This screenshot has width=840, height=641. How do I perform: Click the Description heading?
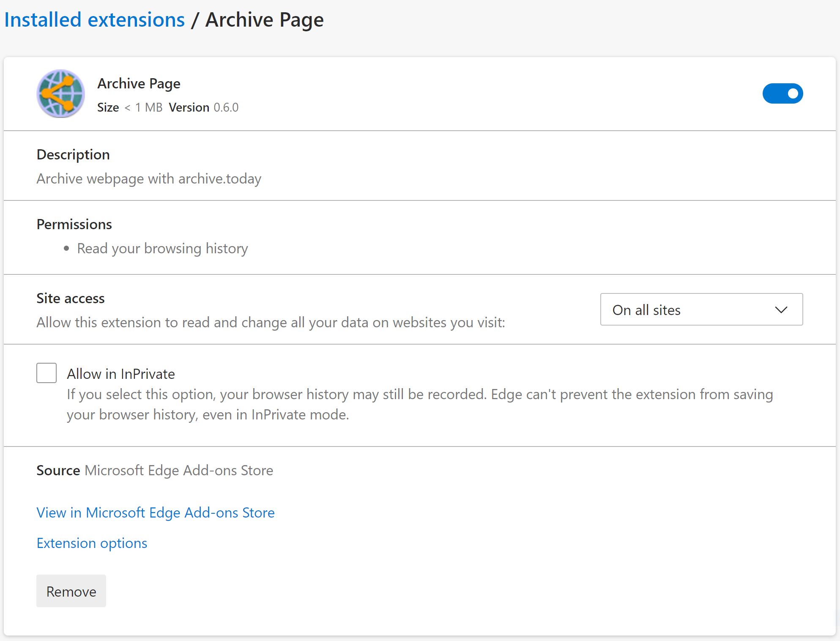(73, 155)
